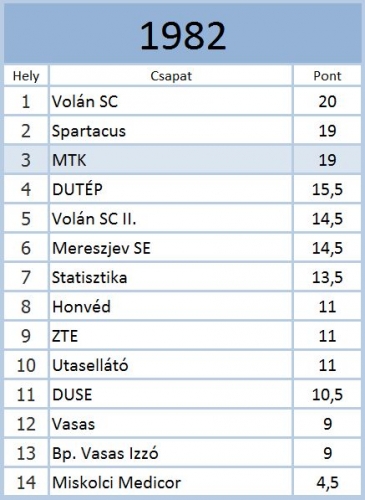
Task: Select the Hely column header
Action: click(26, 76)
